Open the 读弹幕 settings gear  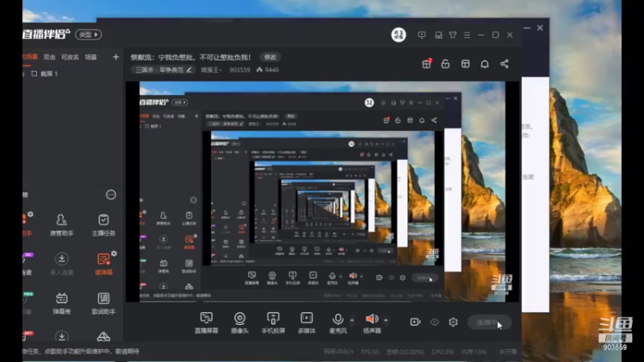(x=114, y=253)
